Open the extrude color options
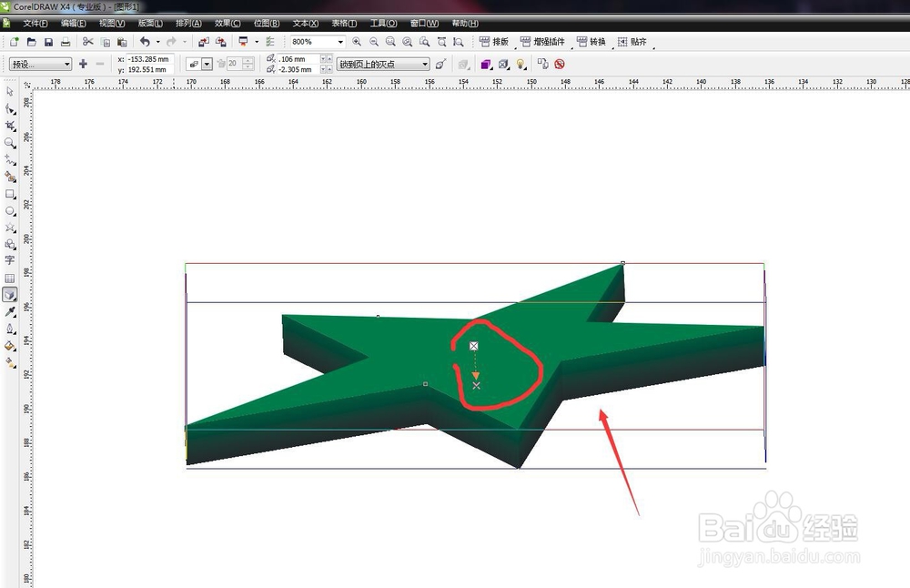 coord(485,64)
